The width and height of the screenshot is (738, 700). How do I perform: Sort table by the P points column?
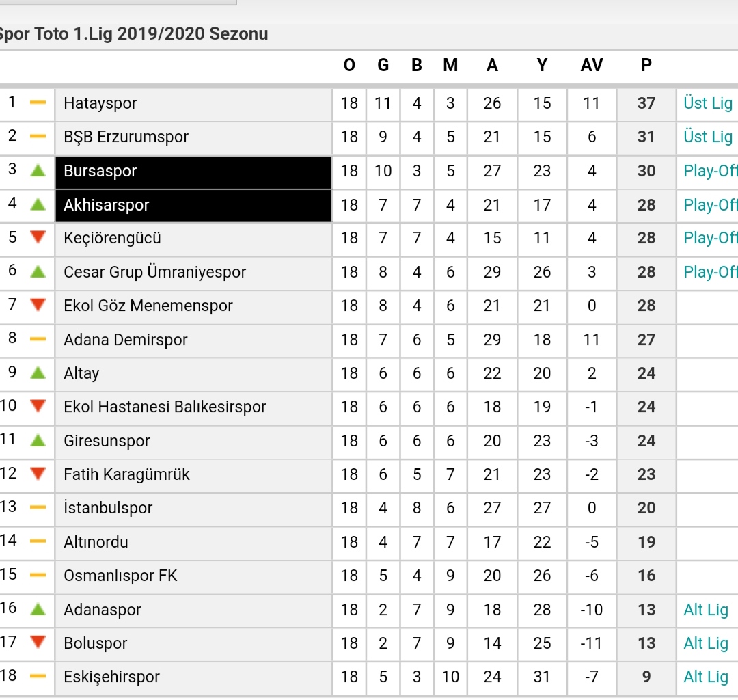pos(646,65)
